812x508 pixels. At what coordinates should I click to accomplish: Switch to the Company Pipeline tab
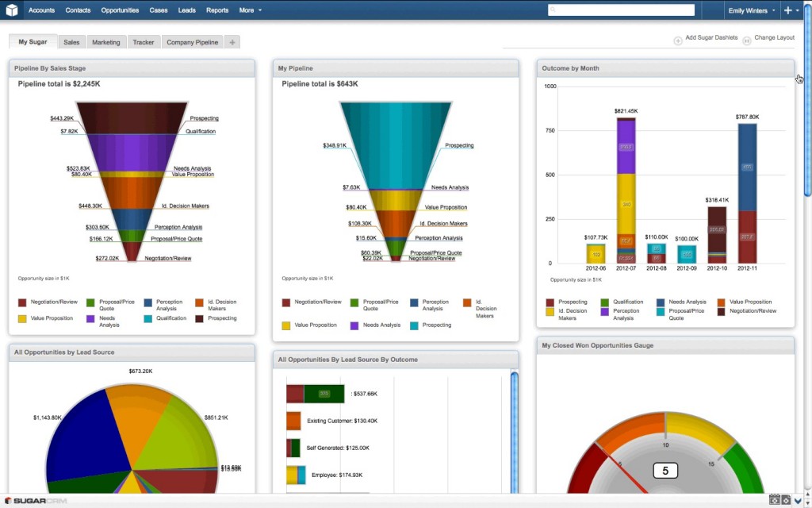click(x=192, y=42)
